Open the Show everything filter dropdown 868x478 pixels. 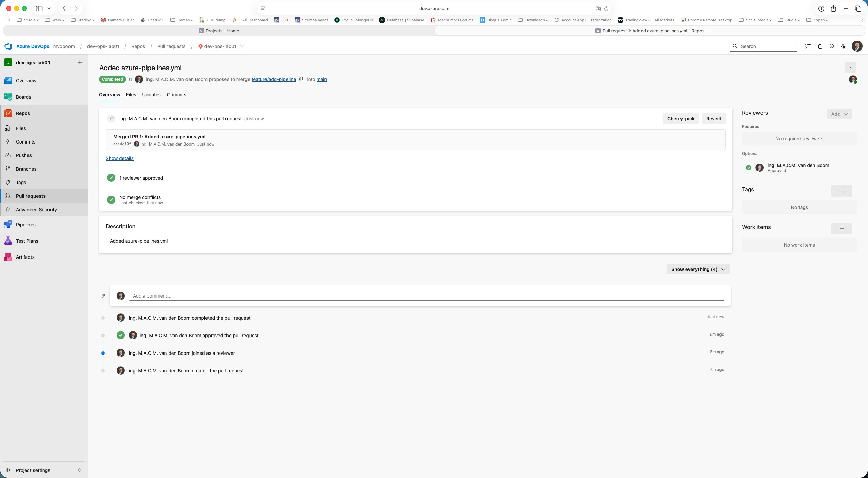click(697, 269)
